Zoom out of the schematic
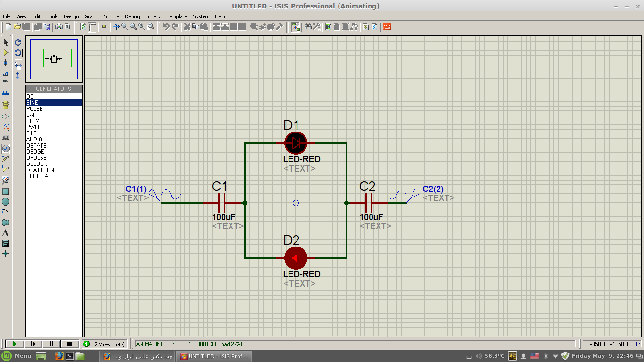 [133, 26]
